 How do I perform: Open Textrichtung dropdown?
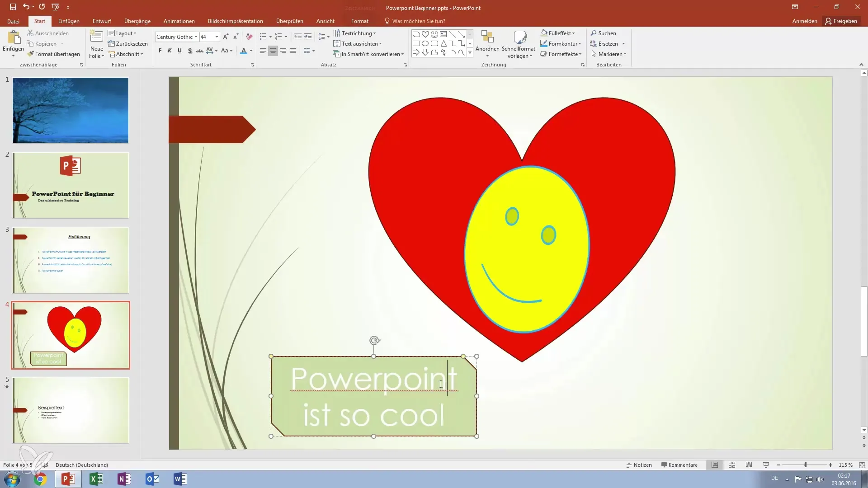pos(354,33)
